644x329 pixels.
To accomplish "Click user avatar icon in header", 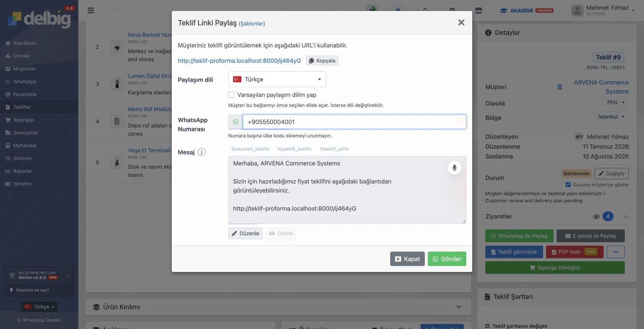I will click(577, 11).
